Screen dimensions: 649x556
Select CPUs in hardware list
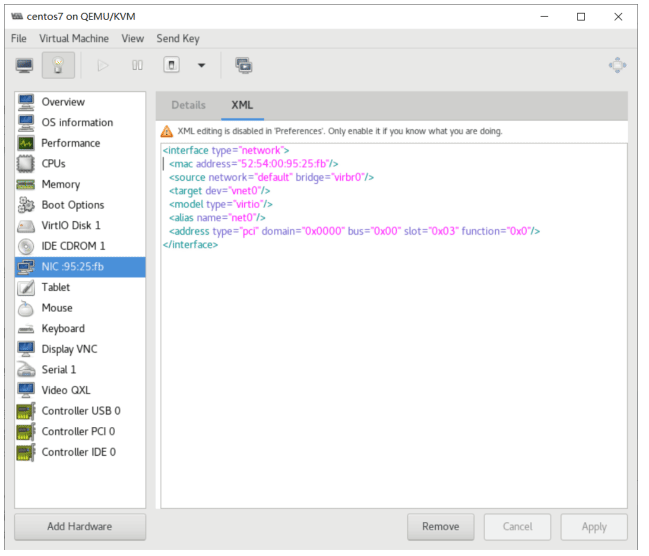click(x=80, y=164)
